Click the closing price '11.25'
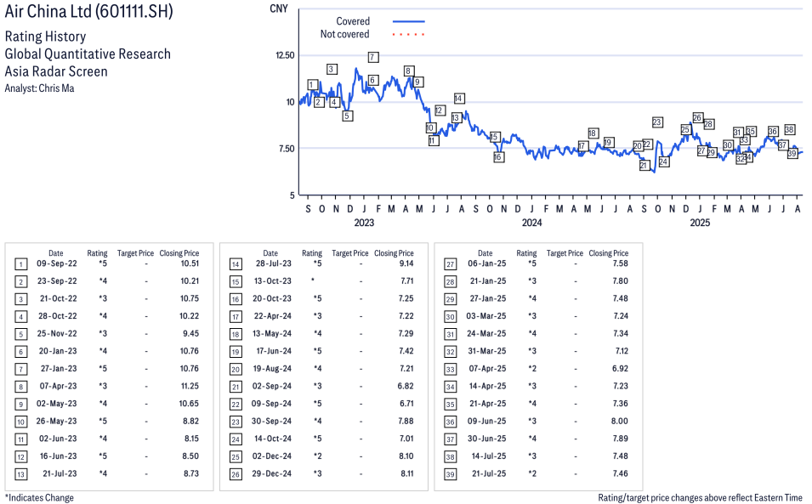Image resolution: width=812 pixels, height=504 pixels. click(190, 387)
